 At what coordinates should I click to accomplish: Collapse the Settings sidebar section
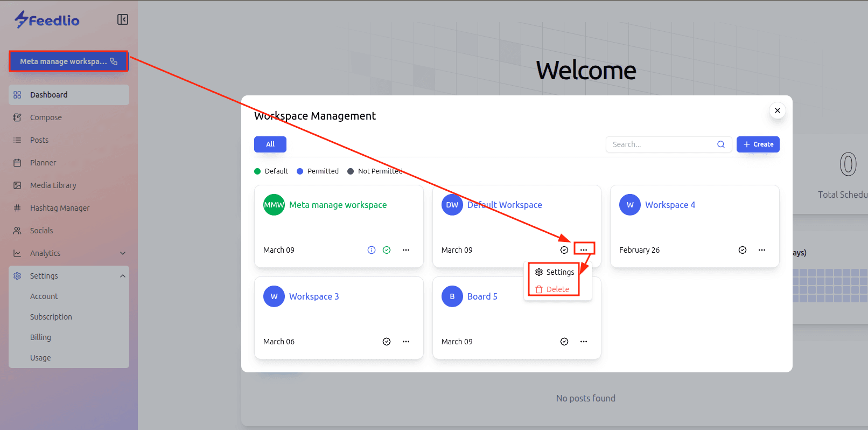(x=123, y=276)
